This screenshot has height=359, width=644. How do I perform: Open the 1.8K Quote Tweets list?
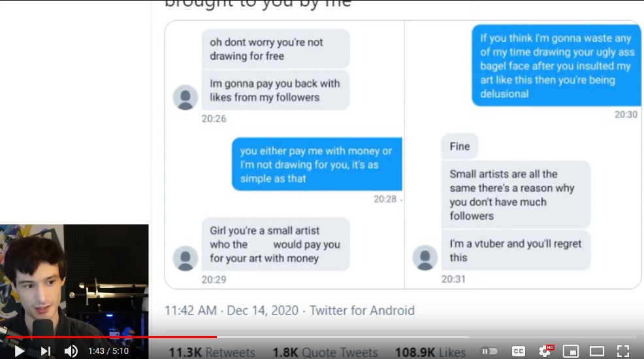[x=325, y=352]
